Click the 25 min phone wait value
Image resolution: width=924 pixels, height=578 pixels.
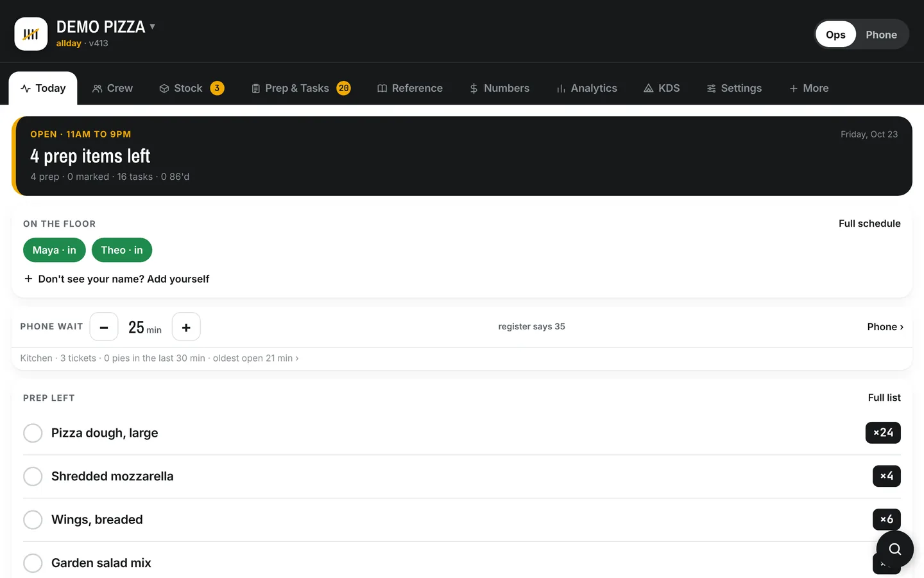(x=145, y=328)
